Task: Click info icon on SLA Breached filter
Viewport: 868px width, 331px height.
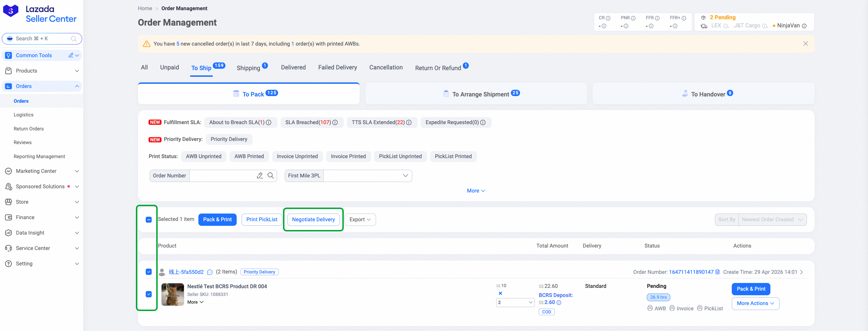Action: 335,122
